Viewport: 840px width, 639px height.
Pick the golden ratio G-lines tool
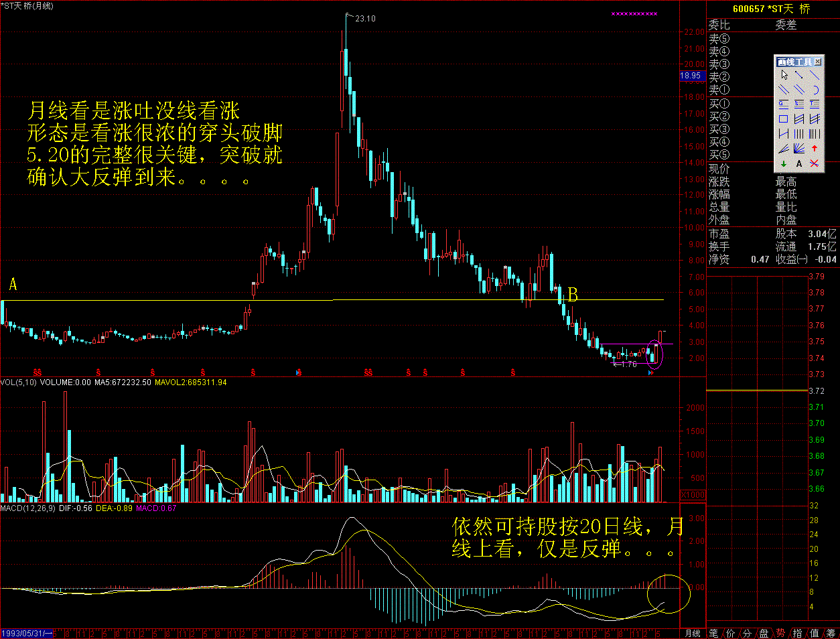click(784, 104)
